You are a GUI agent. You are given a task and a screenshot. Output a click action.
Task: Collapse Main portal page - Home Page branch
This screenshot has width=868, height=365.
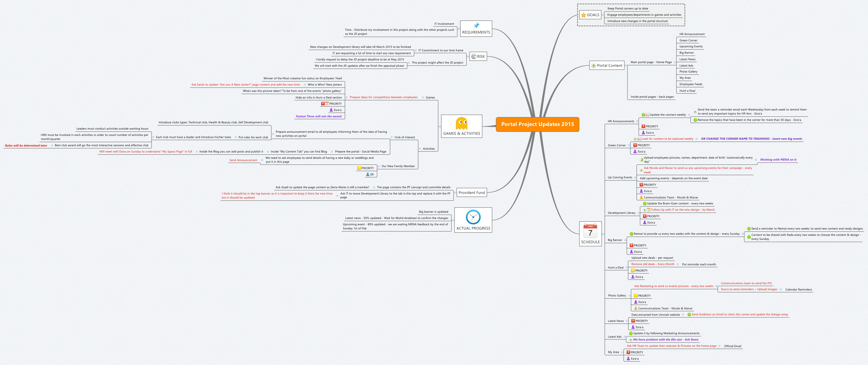675,62
